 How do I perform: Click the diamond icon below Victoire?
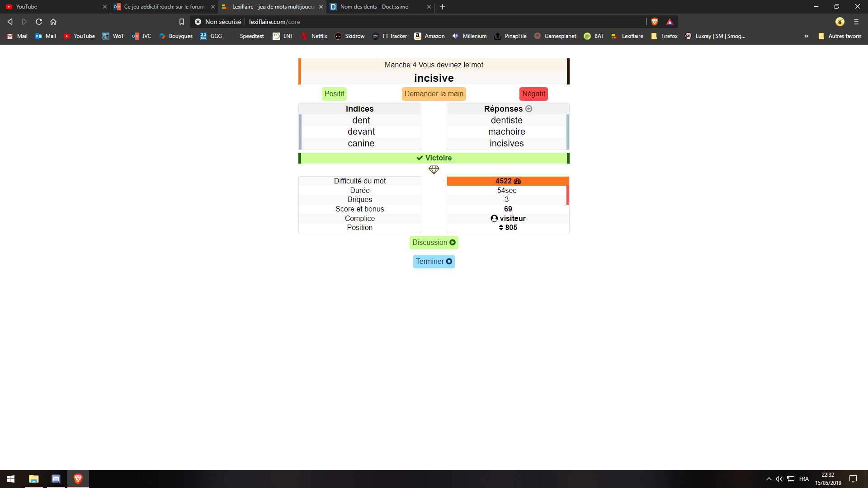[x=434, y=170]
